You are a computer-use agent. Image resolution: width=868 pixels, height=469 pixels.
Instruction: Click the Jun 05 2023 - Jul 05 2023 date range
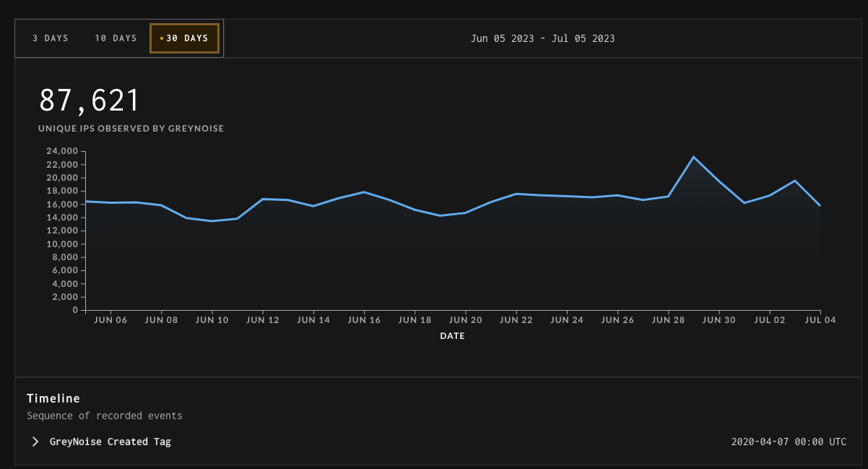coord(542,38)
